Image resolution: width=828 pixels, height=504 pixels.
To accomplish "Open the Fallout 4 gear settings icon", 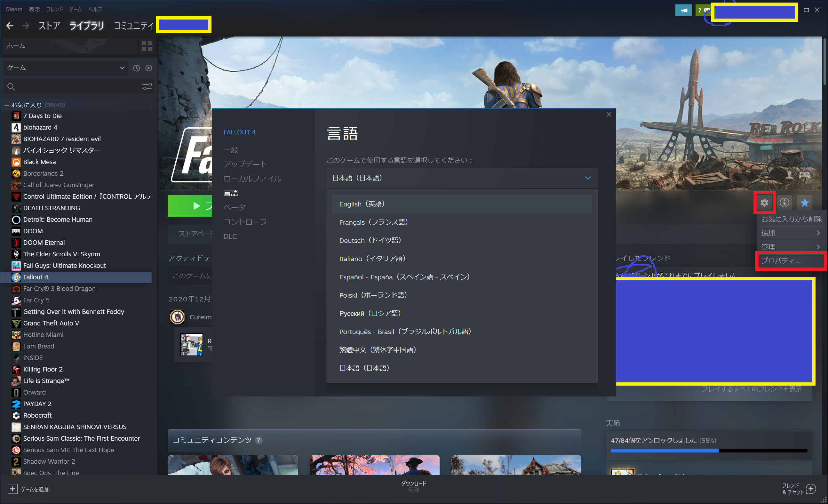I will tap(764, 203).
